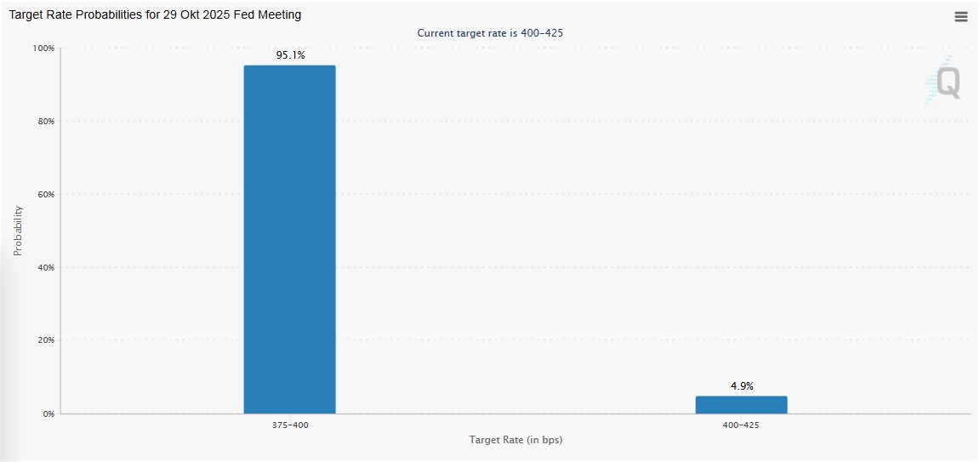
Task: Click the 375-400 x-axis category label
Action: pos(290,424)
